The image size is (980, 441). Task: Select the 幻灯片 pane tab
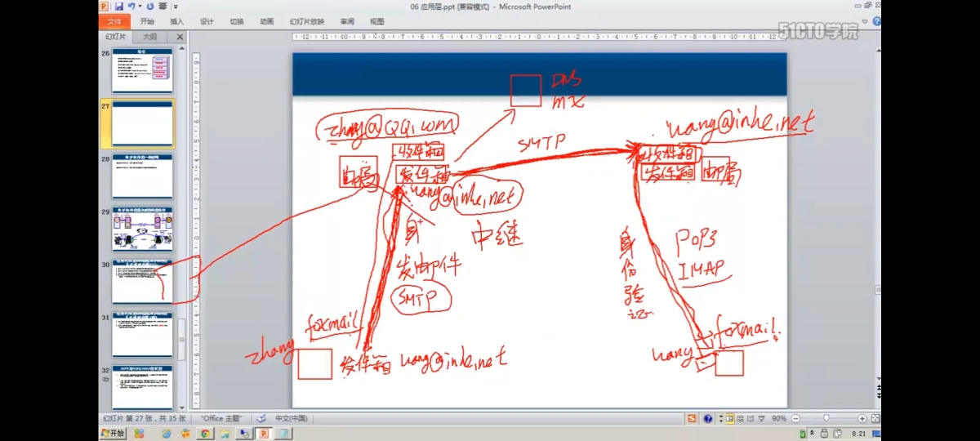click(116, 37)
